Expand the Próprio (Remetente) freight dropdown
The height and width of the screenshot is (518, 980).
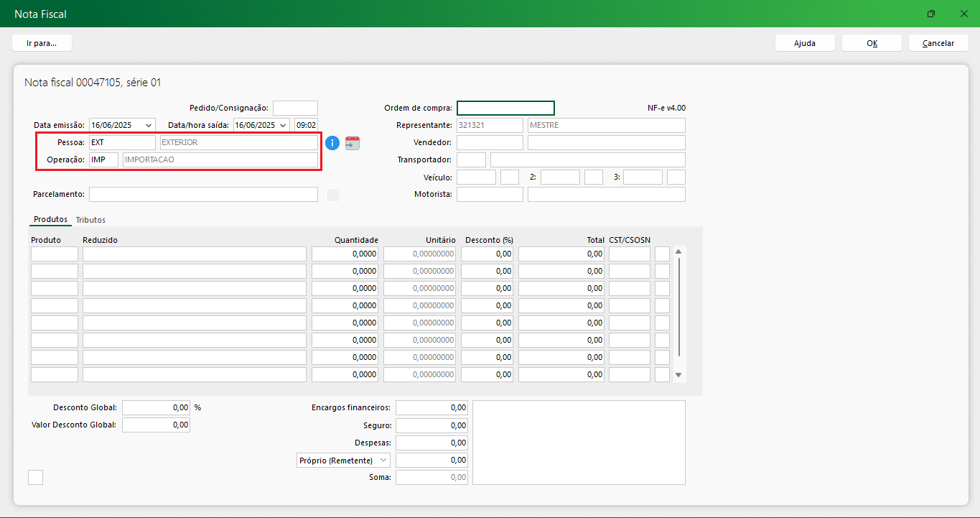(x=383, y=460)
